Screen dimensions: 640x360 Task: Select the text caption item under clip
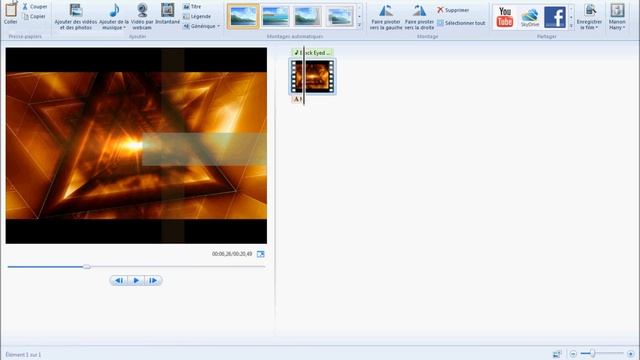pyautogui.click(x=298, y=99)
